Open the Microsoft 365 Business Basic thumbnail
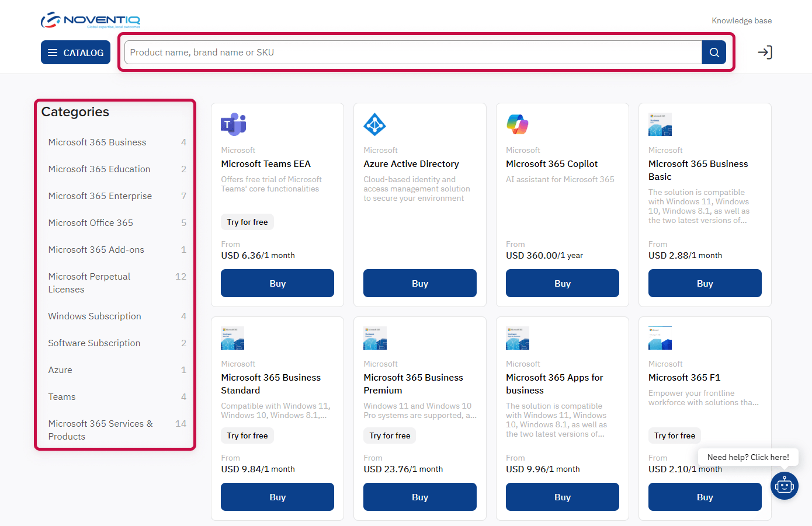 pyautogui.click(x=660, y=124)
